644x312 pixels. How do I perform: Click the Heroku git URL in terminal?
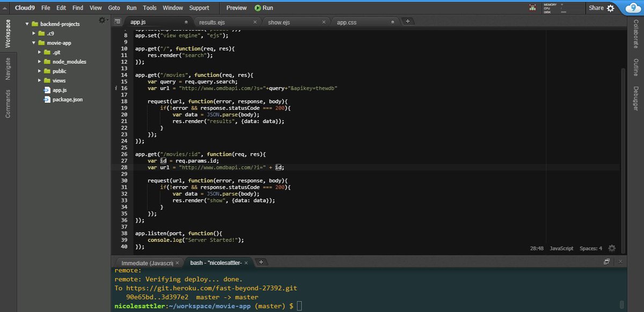pyautogui.click(x=211, y=288)
